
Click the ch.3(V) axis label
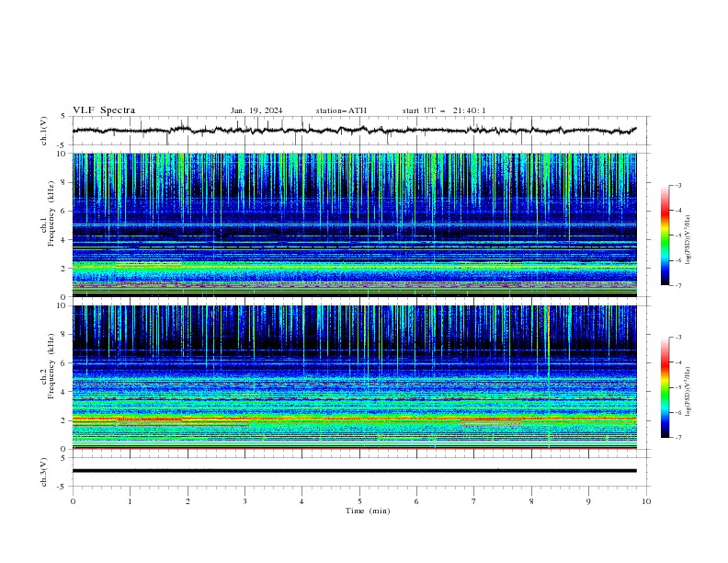(x=44, y=472)
